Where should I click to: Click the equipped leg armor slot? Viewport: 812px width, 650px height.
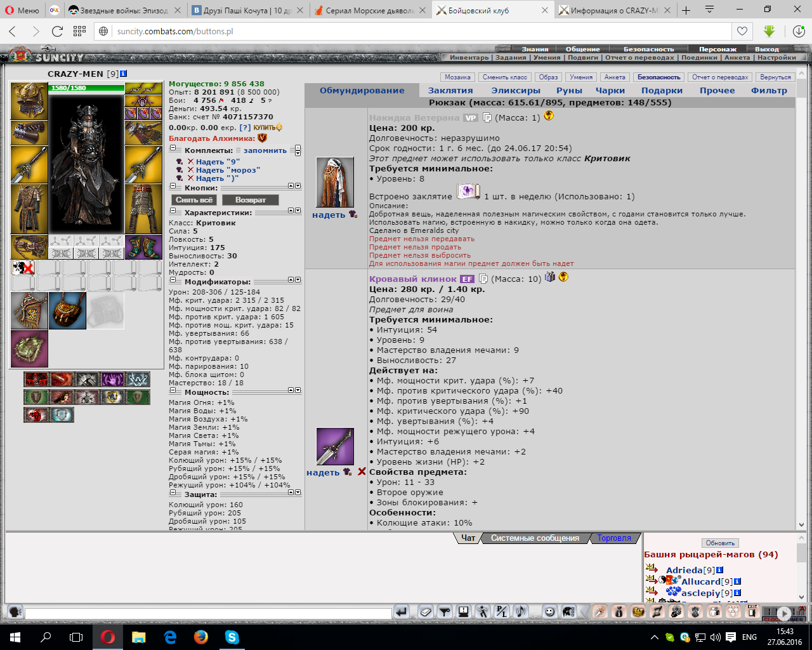point(143,209)
